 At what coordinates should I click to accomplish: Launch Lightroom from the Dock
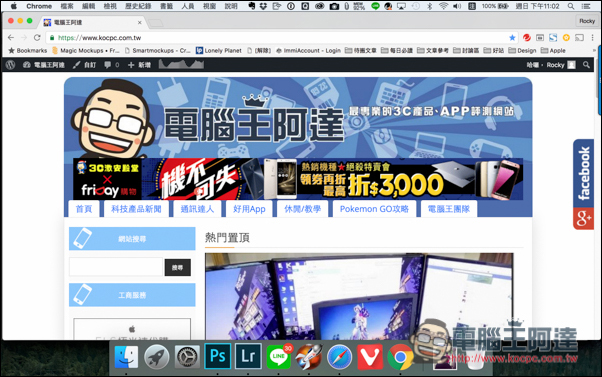click(x=248, y=356)
